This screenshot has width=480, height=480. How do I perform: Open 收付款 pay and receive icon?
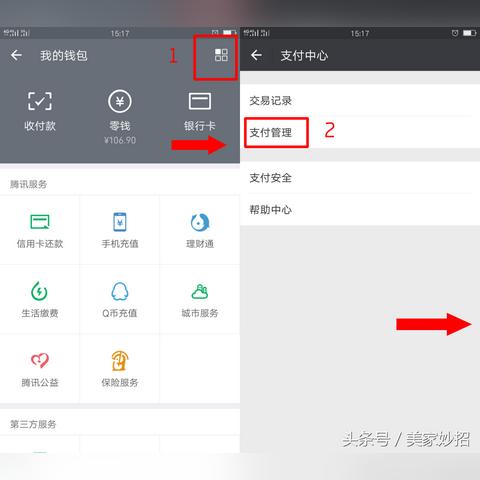click(x=40, y=101)
